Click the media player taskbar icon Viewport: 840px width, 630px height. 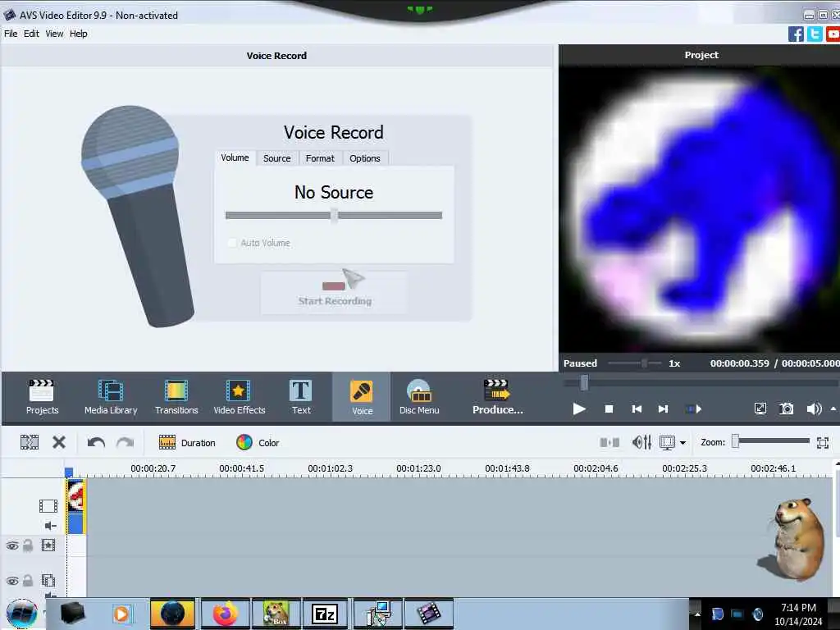(x=121, y=614)
